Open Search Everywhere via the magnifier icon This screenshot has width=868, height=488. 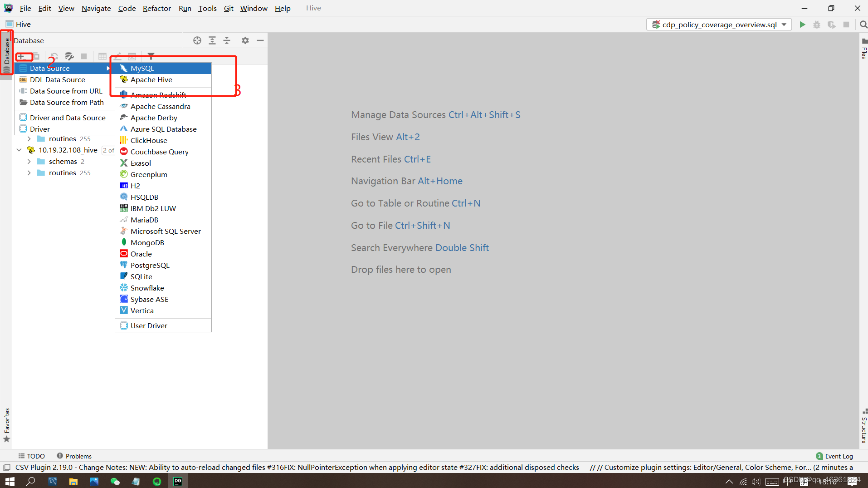(862, 25)
